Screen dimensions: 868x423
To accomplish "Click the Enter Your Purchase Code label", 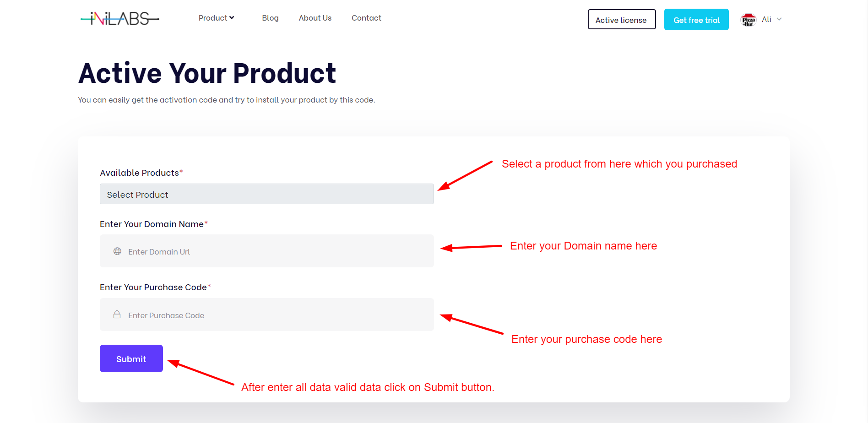I will coord(153,287).
